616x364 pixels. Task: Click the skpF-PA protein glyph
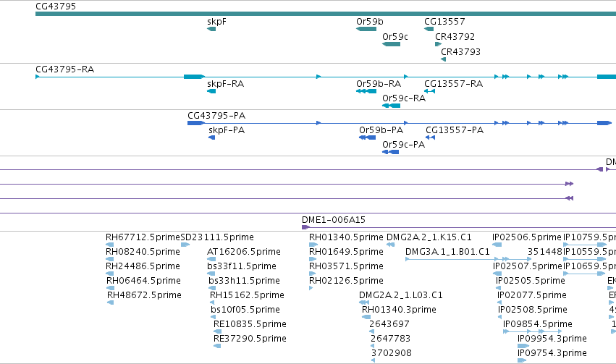point(212,137)
